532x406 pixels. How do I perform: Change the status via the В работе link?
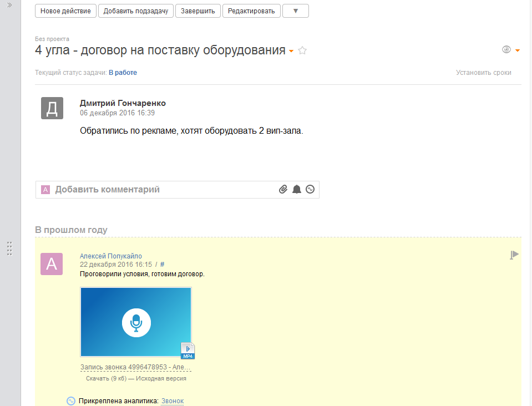[123, 72]
